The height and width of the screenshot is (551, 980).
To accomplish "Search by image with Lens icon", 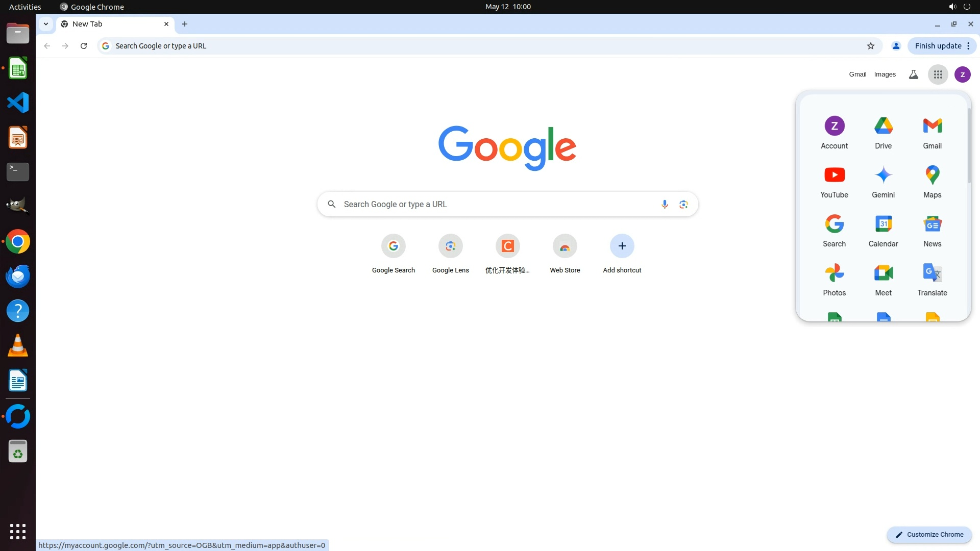I will point(683,204).
